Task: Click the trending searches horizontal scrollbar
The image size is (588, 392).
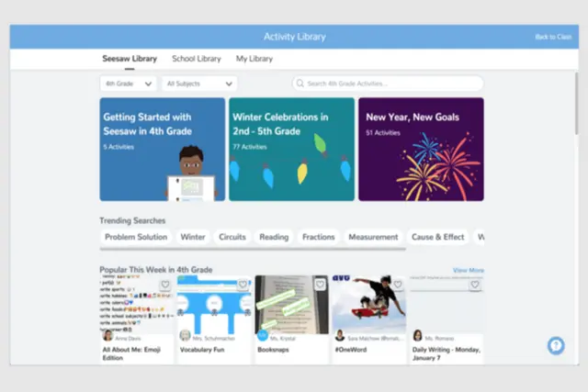Action: click(x=253, y=249)
